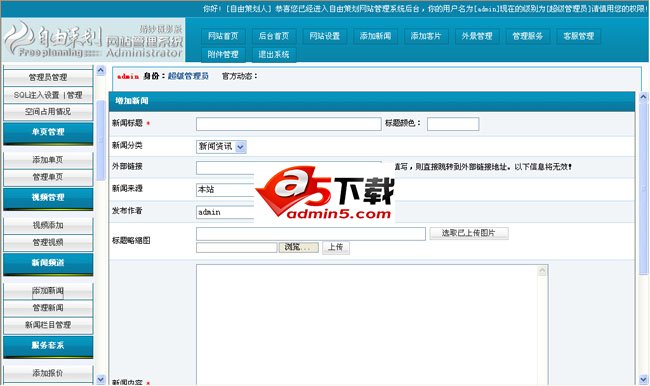
Task: Open 管理视频 in the sidebar
Action: (x=48, y=243)
